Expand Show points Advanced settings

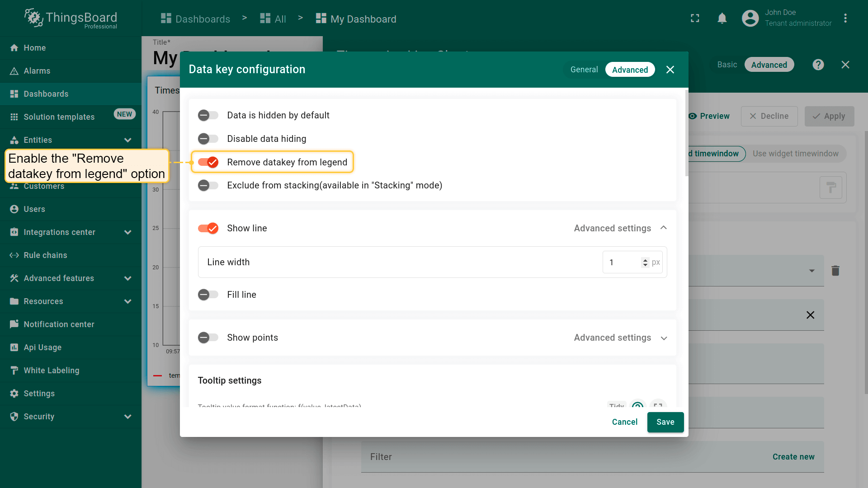coord(663,338)
